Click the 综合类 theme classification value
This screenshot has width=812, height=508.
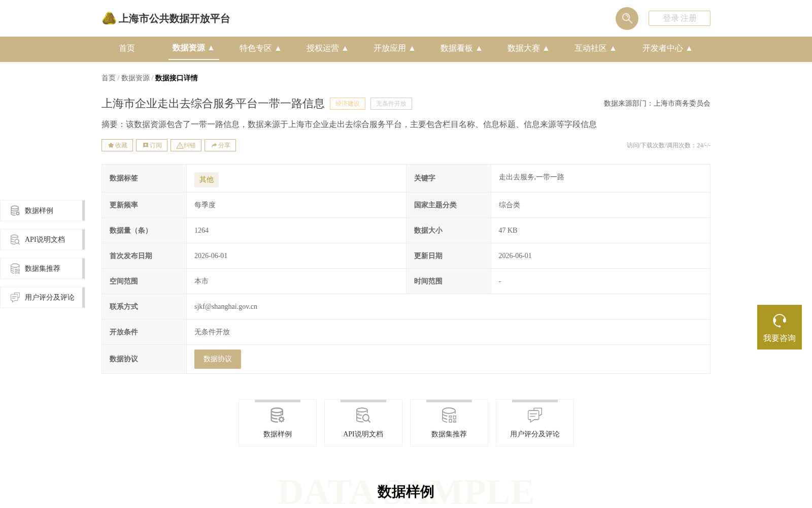pos(510,205)
